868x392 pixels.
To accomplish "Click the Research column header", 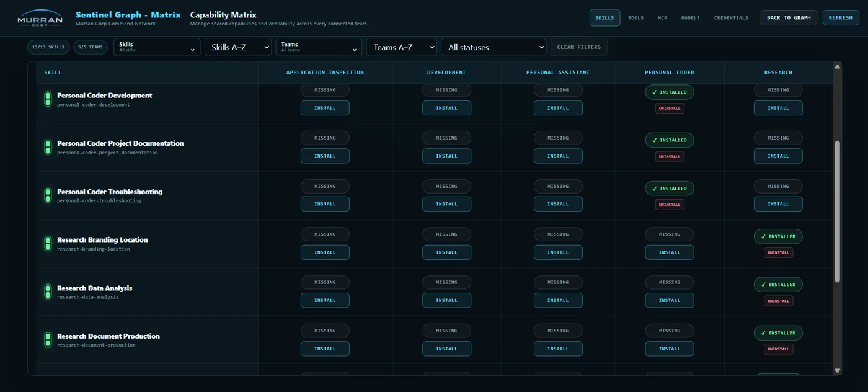I will [778, 73].
